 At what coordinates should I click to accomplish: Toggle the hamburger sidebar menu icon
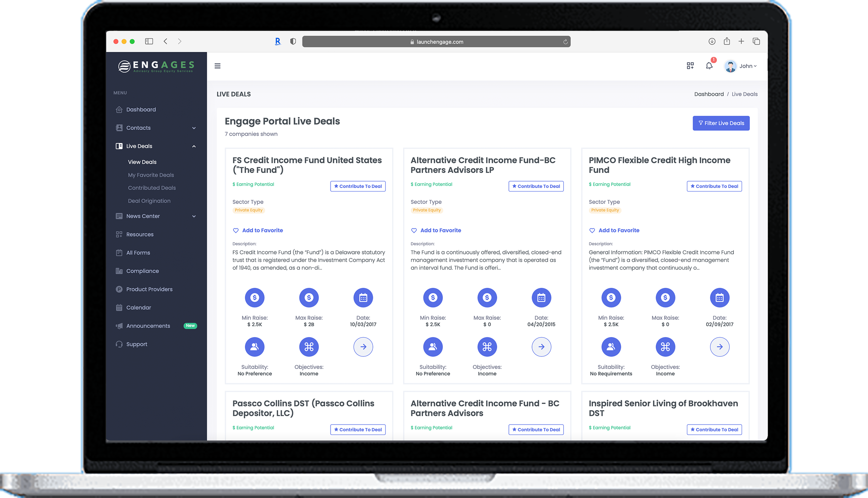click(x=217, y=66)
